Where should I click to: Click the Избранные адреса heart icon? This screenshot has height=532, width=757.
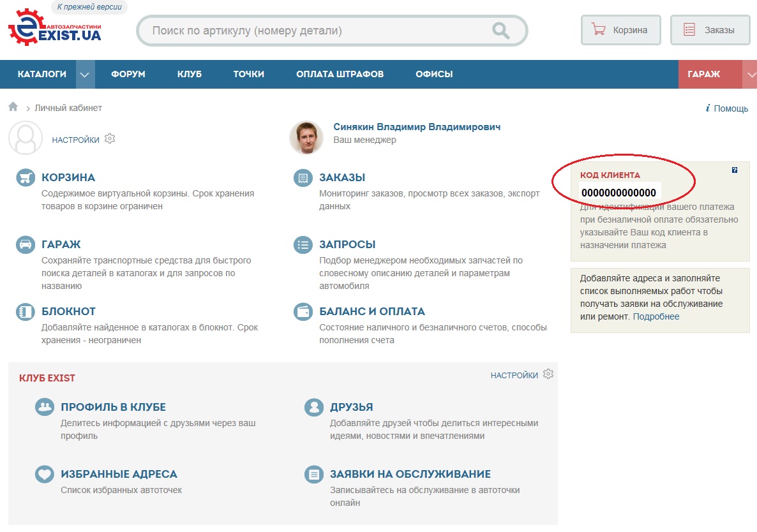(44, 475)
